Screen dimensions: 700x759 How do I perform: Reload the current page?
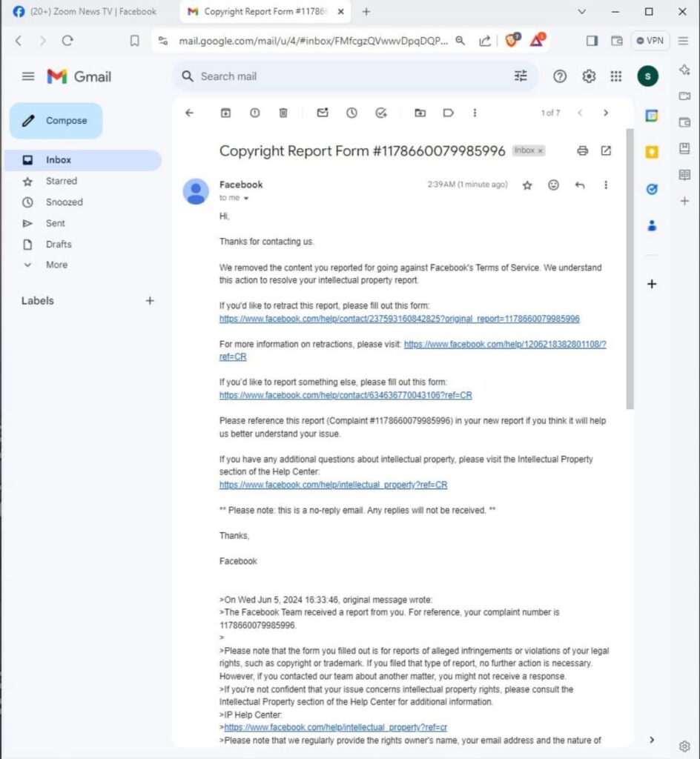pos(67,41)
